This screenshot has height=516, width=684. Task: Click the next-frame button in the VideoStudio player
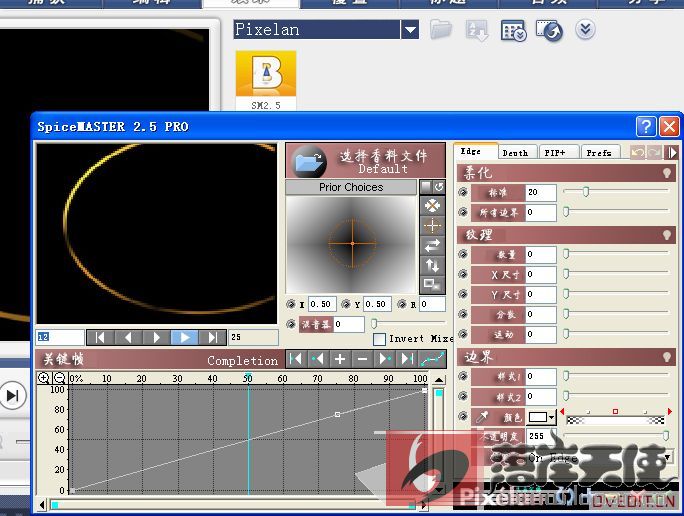[x=13, y=396]
